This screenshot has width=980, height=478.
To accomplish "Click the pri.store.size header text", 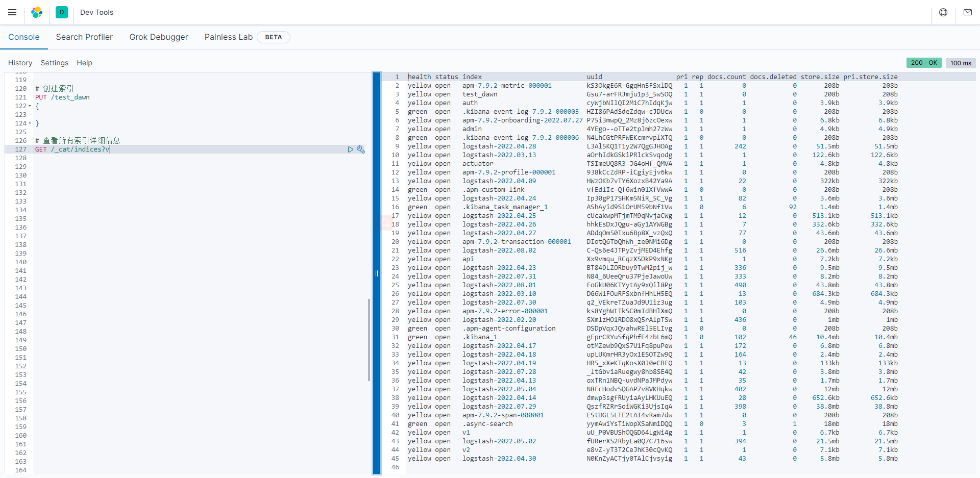I will click(x=870, y=77).
